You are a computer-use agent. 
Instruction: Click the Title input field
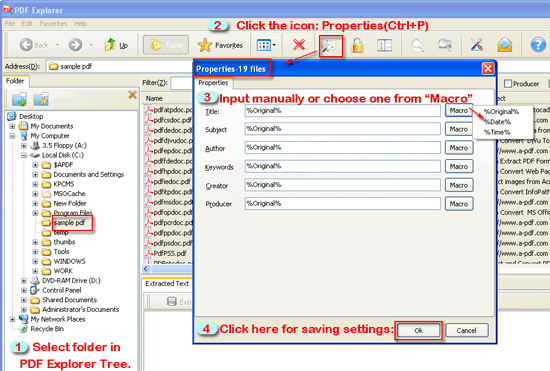click(342, 110)
